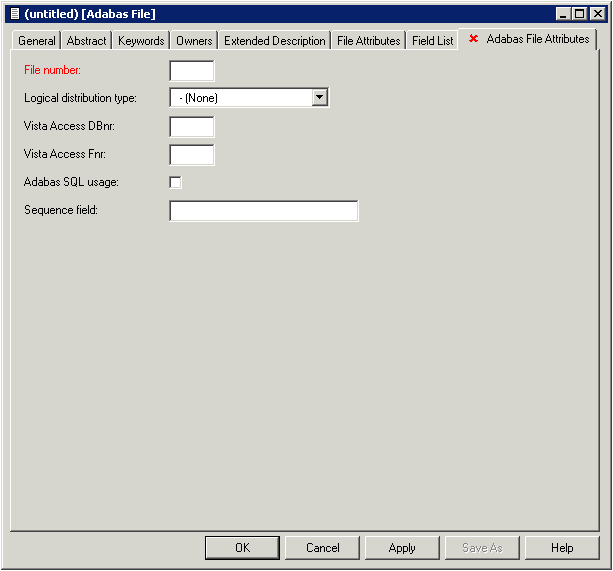Show the Extended Description tab

pyautogui.click(x=275, y=41)
